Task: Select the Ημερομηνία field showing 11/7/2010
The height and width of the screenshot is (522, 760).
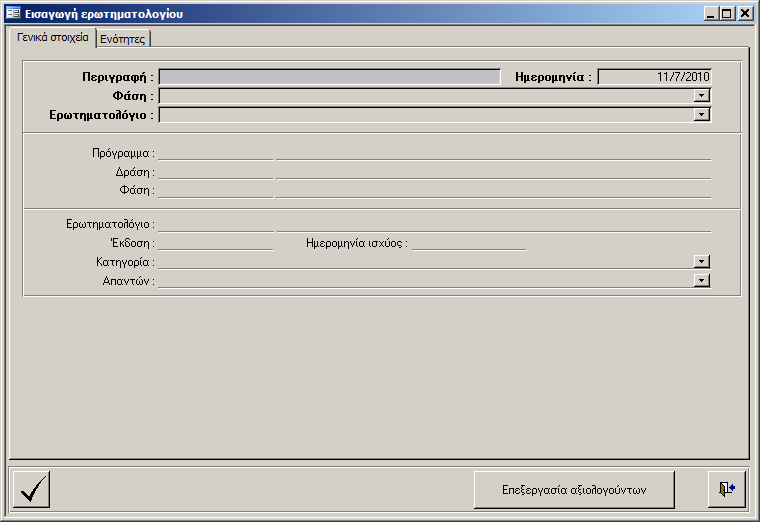Action: (x=654, y=76)
